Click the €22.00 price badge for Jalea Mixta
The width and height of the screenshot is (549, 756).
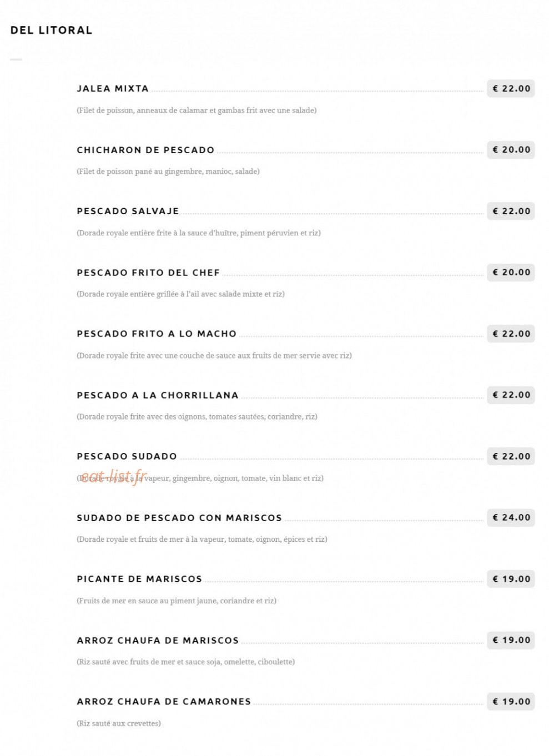tap(511, 89)
